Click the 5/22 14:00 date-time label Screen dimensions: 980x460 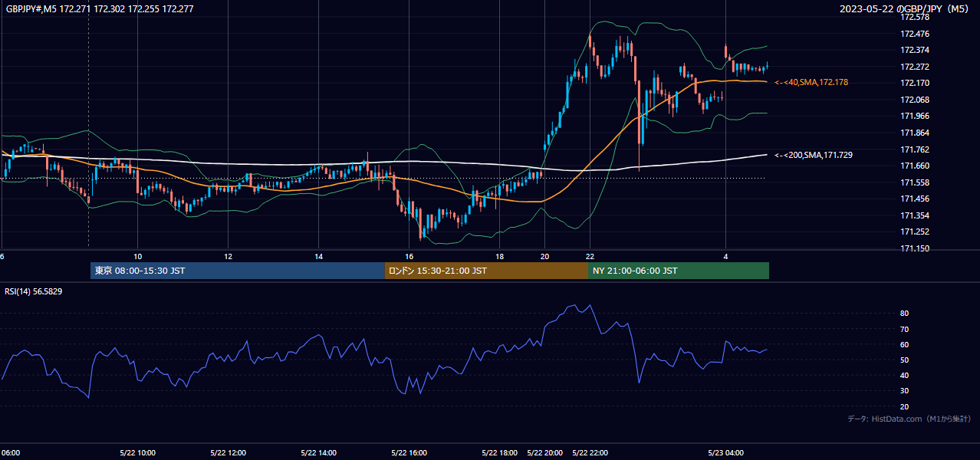319,452
